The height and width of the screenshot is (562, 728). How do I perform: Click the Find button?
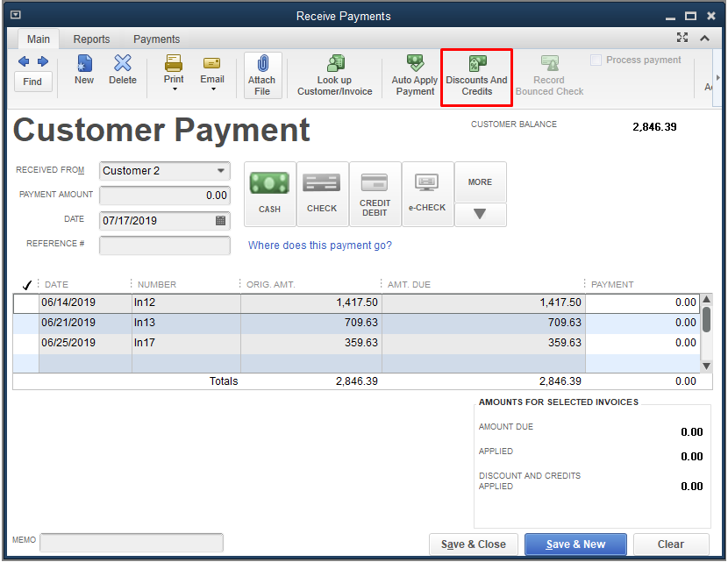[x=32, y=82]
